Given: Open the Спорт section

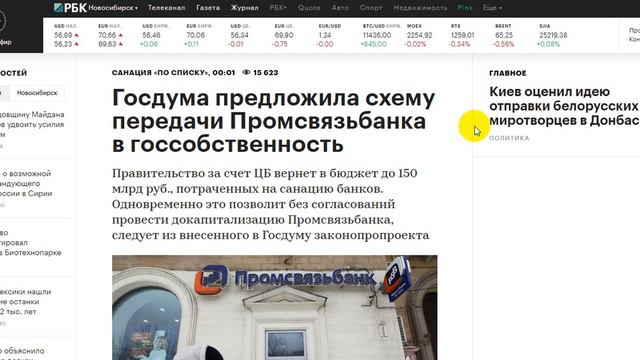Looking at the screenshot, I should tap(371, 8).
